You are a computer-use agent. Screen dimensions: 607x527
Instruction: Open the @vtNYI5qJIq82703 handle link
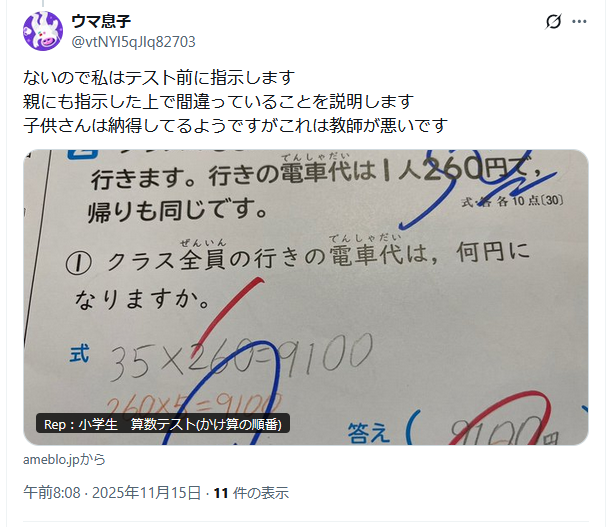(134, 42)
